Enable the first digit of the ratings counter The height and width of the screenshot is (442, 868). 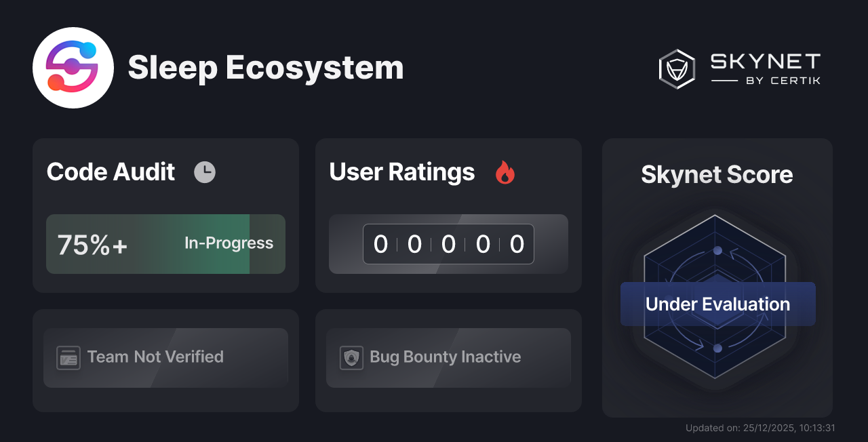[380, 244]
